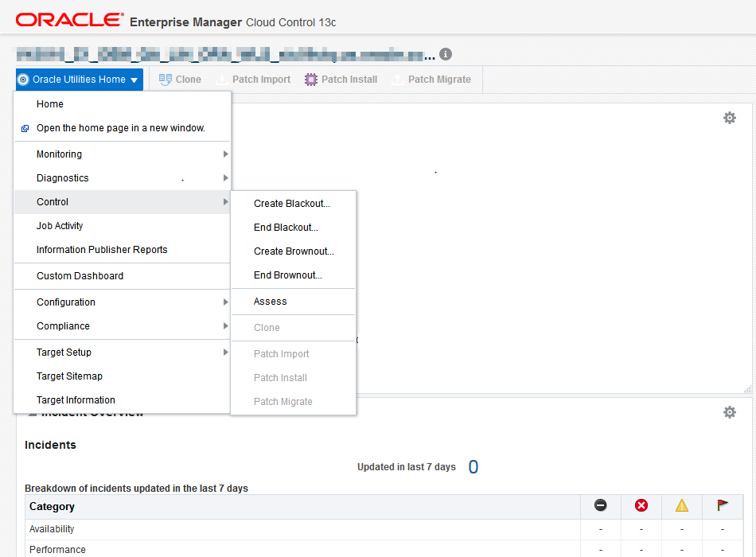Expand the Configuration submenu arrow
Image resolution: width=756 pixels, height=557 pixels.
click(225, 302)
